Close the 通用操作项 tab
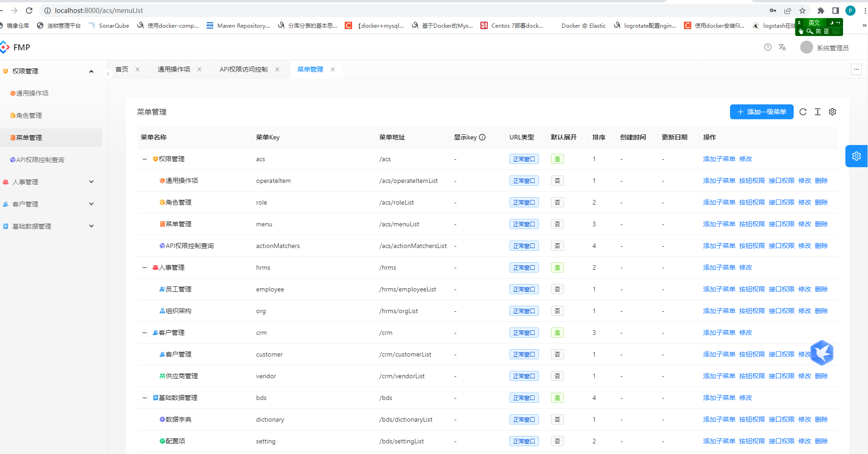This screenshot has height=454, width=868. [199, 69]
